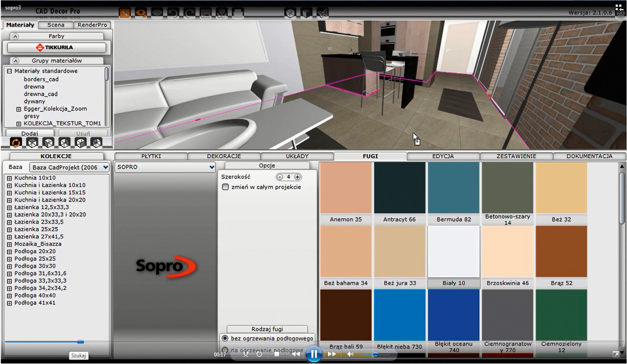
Task: Collapse the Farby section chevron
Action: click(x=15, y=36)
